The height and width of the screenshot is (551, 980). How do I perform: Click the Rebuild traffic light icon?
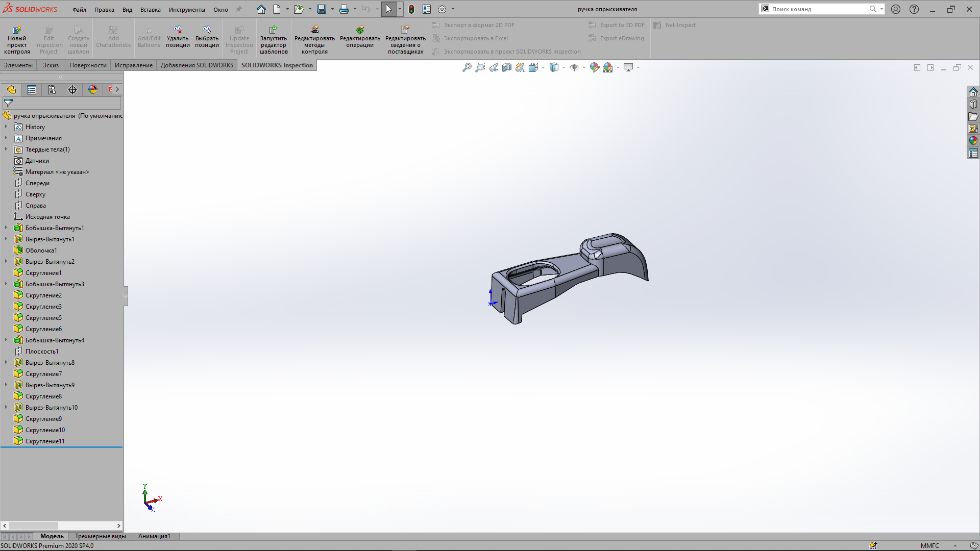(411, 9)
